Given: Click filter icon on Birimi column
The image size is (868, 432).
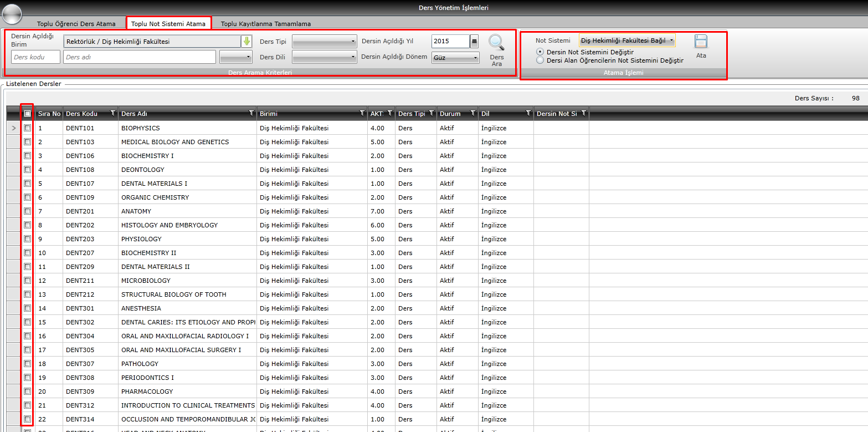Looking at the screenshot, I should [x=362, y=113].
